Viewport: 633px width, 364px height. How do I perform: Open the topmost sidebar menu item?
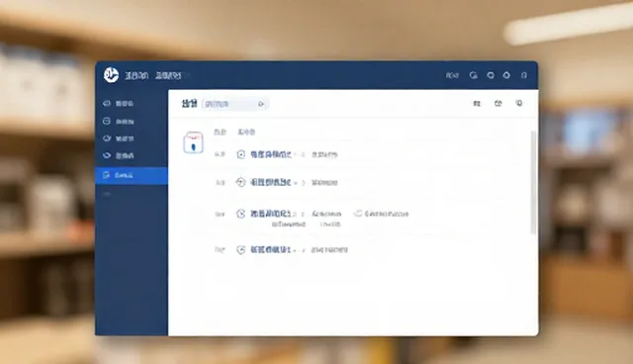(119, 104)
